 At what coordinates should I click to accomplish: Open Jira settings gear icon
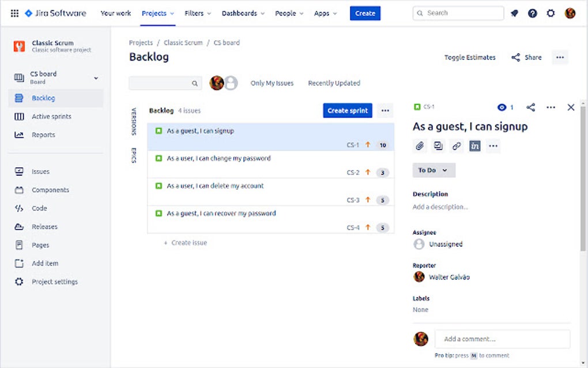551,13
